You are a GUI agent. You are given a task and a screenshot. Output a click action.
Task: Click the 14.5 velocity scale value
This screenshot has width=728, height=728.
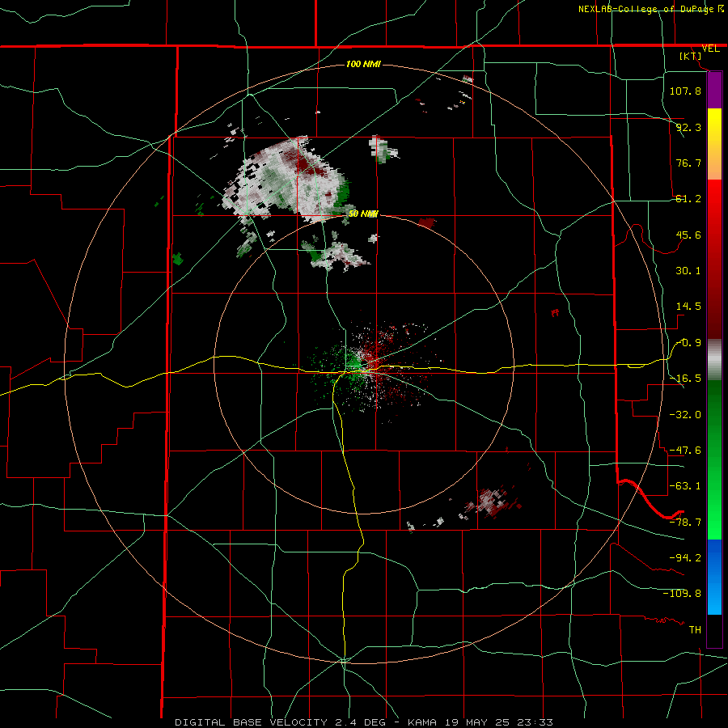coord(688,307)
